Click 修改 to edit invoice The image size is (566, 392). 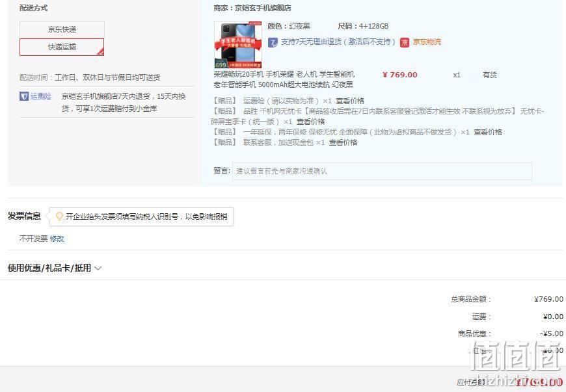(x=57, y=239)
